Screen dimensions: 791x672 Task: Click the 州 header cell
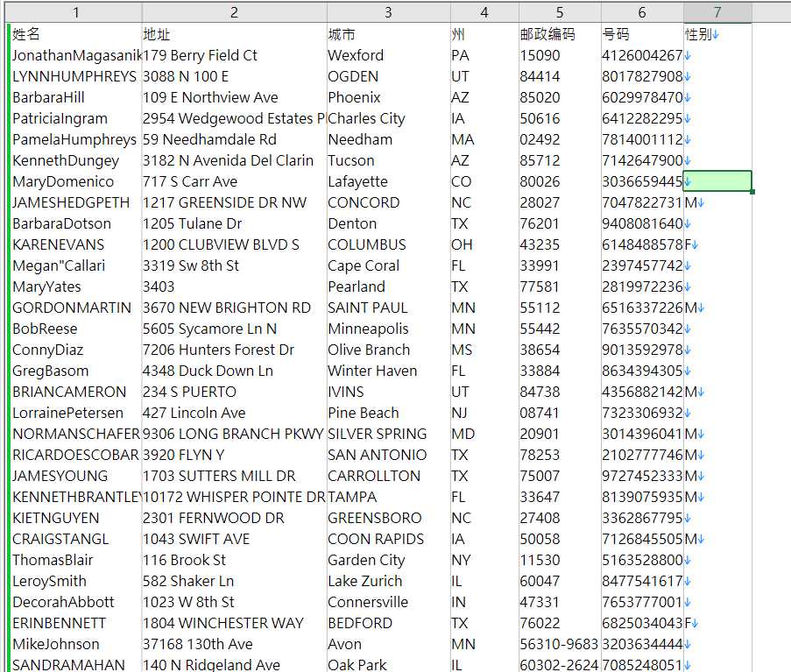coord(484,34)
